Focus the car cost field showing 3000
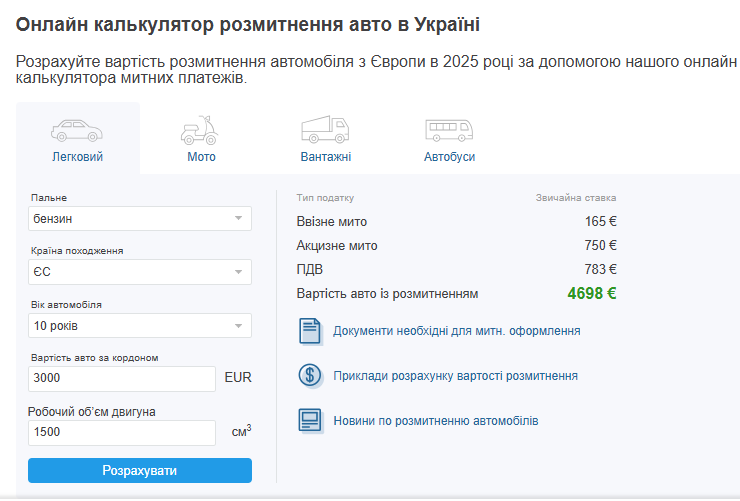 (x=121, y=379)
